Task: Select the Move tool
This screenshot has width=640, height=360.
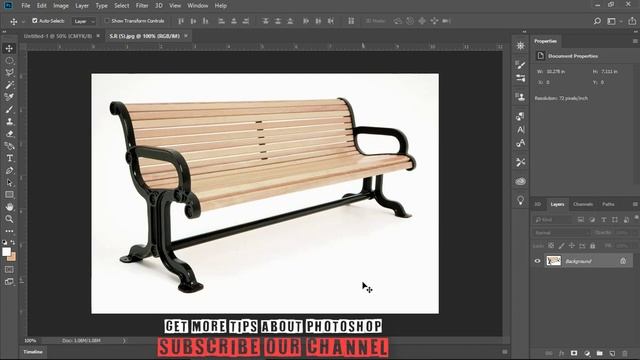Action: 9,48
